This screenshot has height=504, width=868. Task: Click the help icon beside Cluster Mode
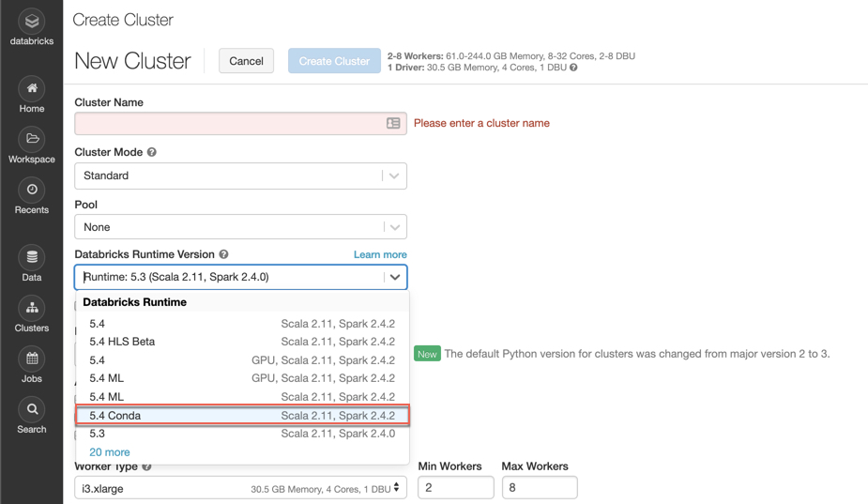tap(152, 152)
